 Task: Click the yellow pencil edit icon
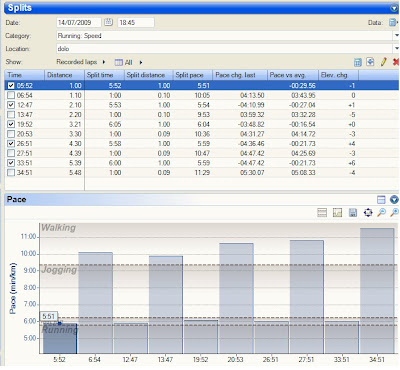coord(383,62)
